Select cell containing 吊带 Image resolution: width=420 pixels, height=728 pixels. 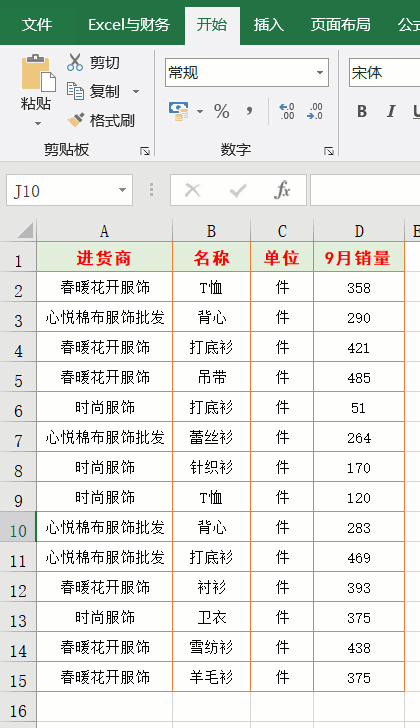[211, 377]
